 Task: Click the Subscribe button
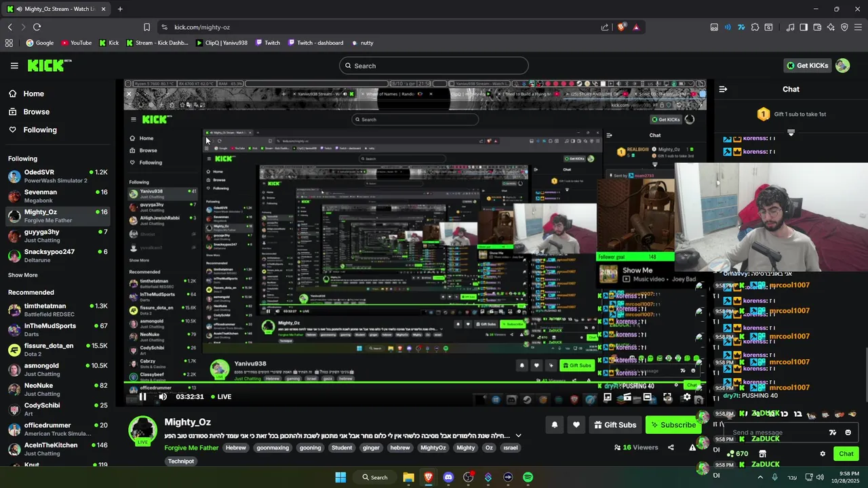pos(673,425)
